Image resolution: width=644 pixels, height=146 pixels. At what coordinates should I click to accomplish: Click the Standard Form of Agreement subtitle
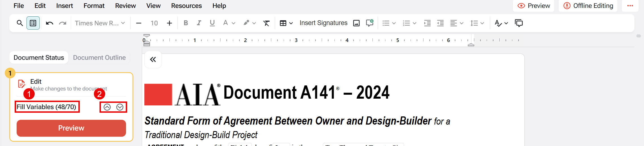pos(297,128)
